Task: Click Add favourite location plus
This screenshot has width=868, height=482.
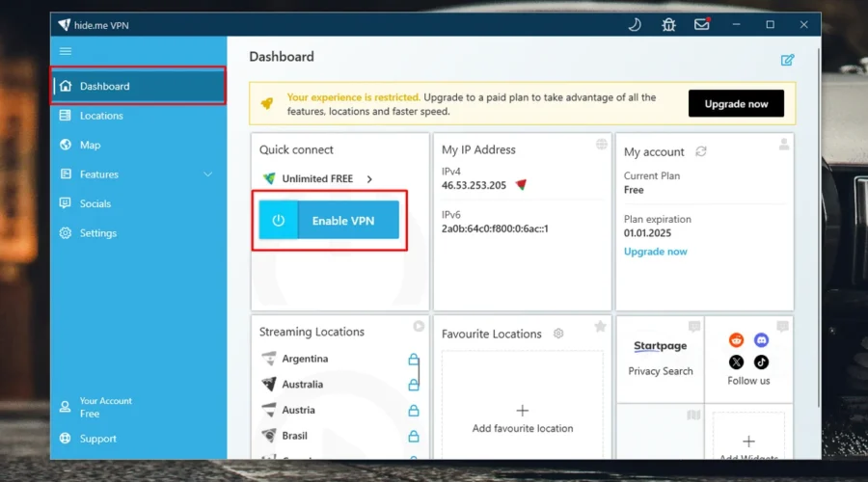Action: coord(522,411)
